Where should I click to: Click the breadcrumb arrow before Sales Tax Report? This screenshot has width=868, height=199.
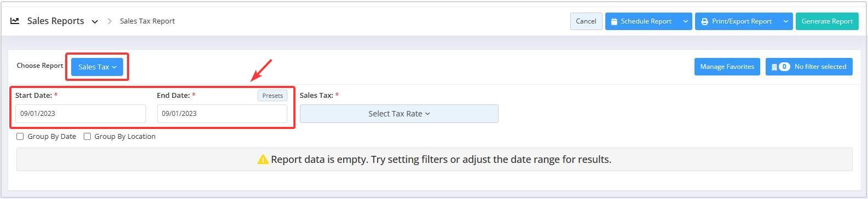coord(109,21)
